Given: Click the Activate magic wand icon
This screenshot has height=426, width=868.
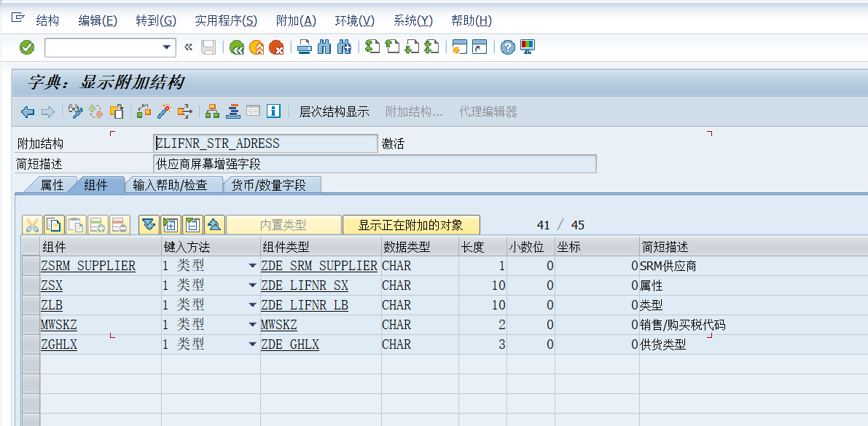Looking at the screenshot, I should [164, 111].
